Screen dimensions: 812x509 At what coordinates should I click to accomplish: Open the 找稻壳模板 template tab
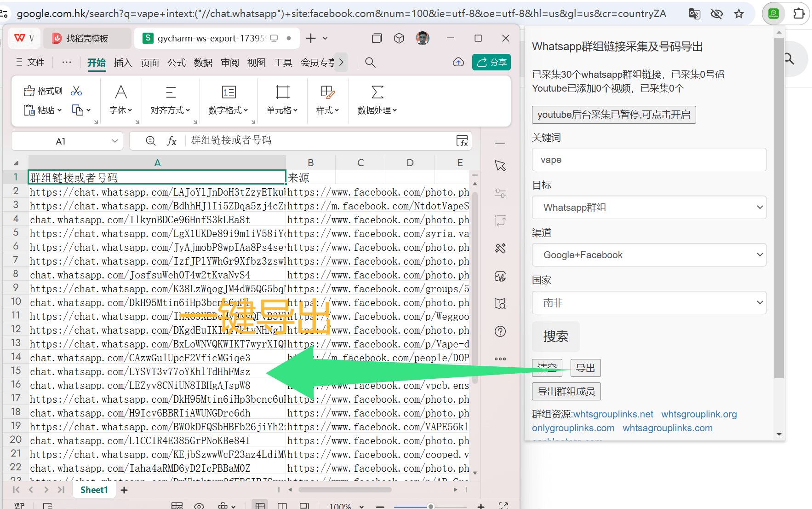pos(87,38)
